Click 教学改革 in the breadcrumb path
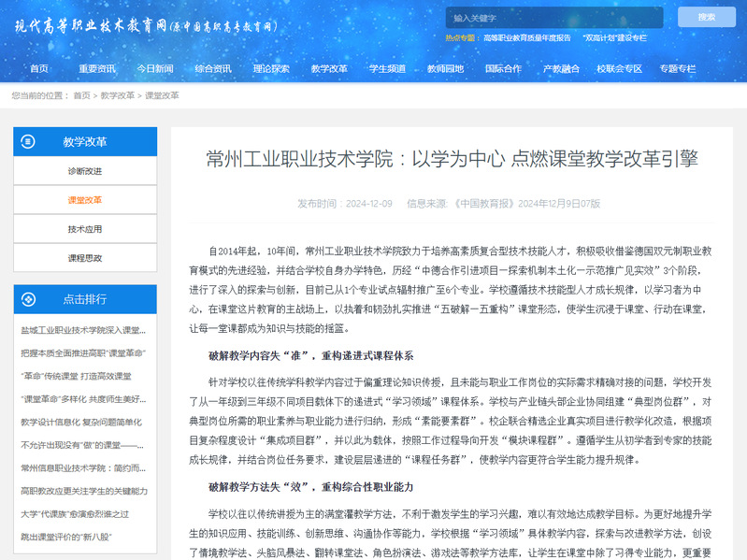Image resolution: width=747 pixels, height=560 pixels. pyautogui.click(x=118, y=95)
